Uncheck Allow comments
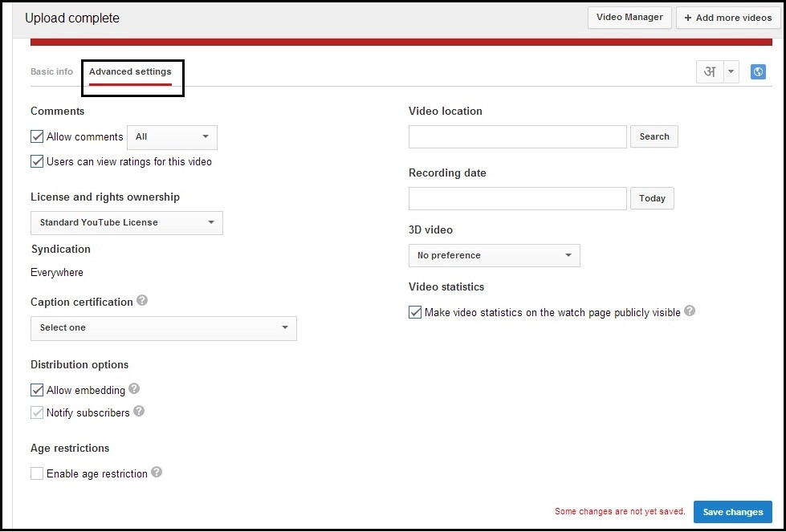 click(36, 136)
